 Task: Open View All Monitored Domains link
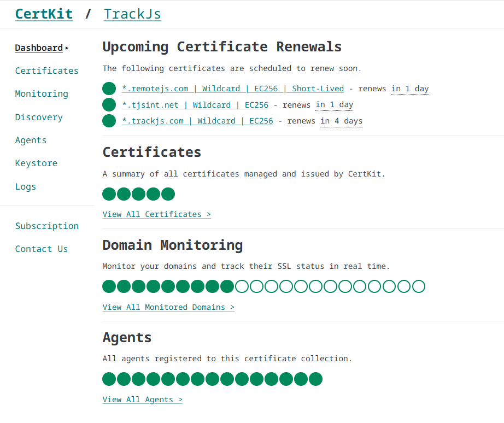click(168, 307)
